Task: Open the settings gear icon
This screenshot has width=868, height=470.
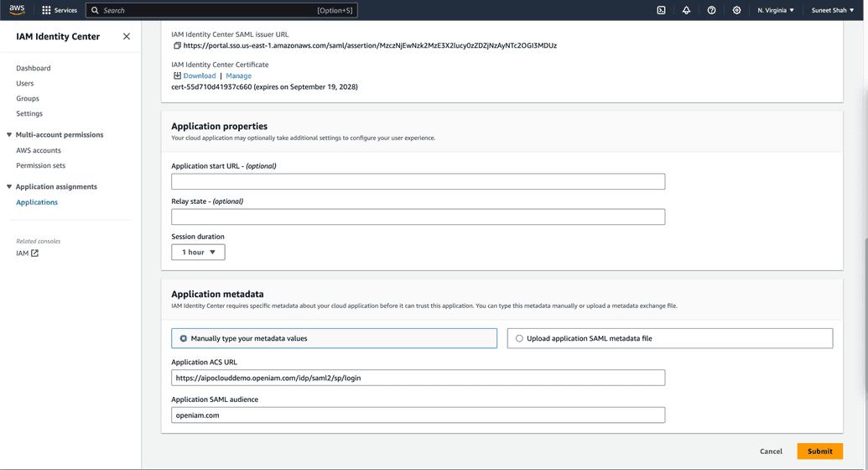Action: [736, 10]
